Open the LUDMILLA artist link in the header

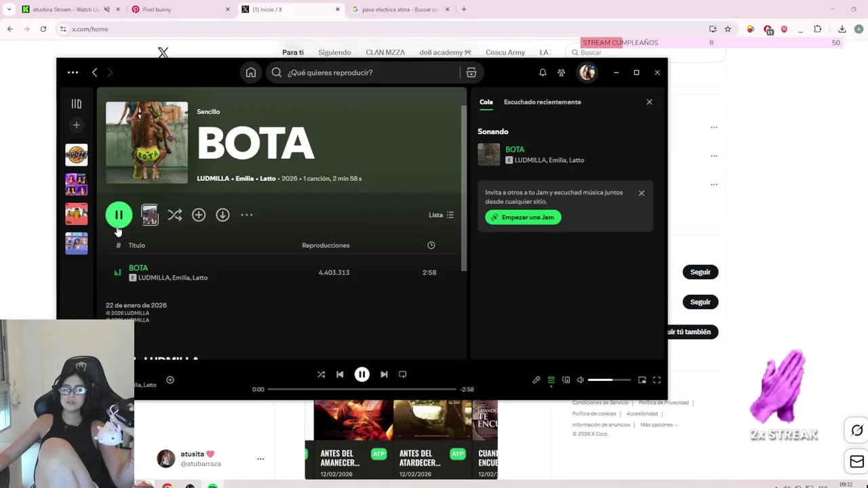click(213, 179)
